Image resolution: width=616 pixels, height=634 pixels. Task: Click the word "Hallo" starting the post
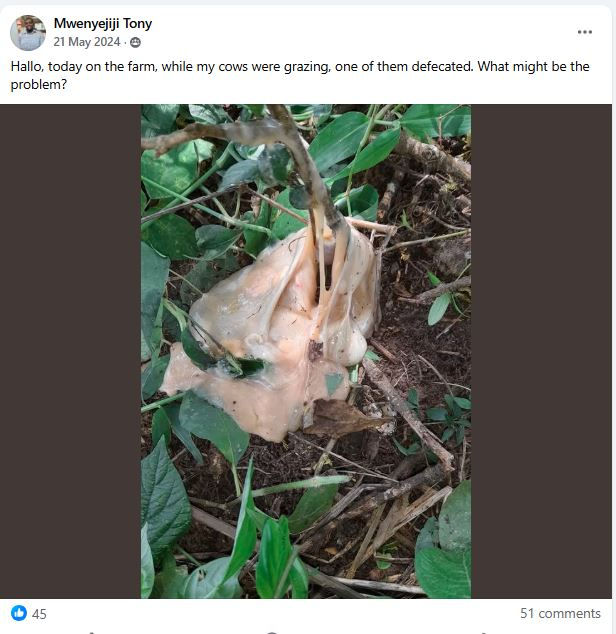pyautogui.click(x=27, y=67)
